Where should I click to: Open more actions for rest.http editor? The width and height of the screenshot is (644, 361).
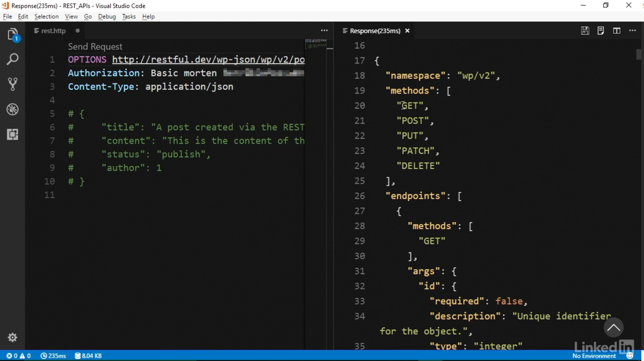[324, 31]
